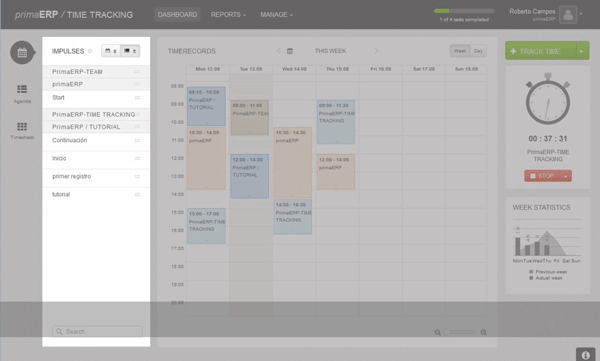Click the THIS WEEK label

(330, 51)
